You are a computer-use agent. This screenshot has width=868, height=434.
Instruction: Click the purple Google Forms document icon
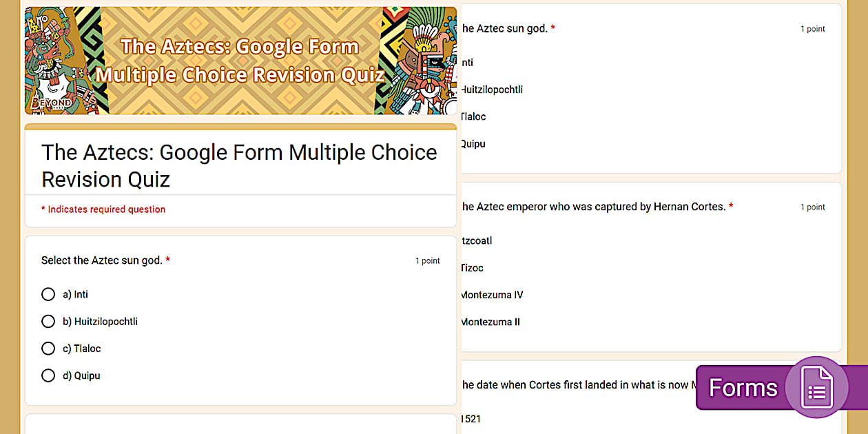(816, 387)
